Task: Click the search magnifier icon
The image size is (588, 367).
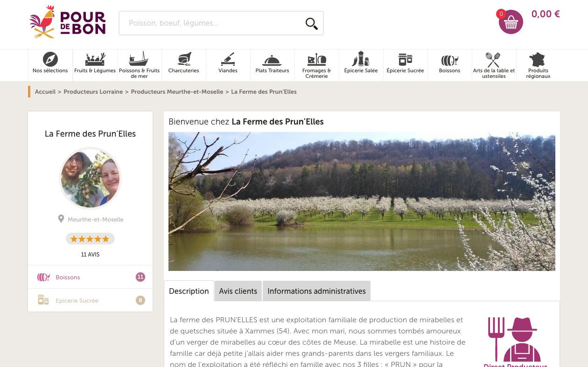Action: [311, 23]
